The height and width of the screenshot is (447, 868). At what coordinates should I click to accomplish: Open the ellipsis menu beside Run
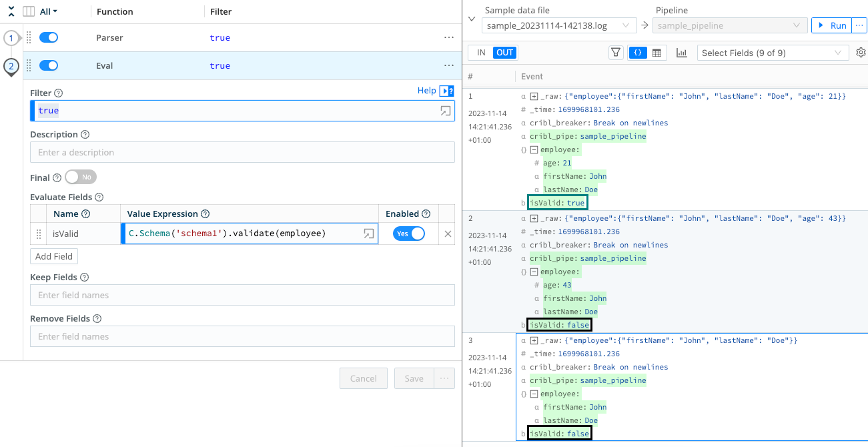pos(859,25)
